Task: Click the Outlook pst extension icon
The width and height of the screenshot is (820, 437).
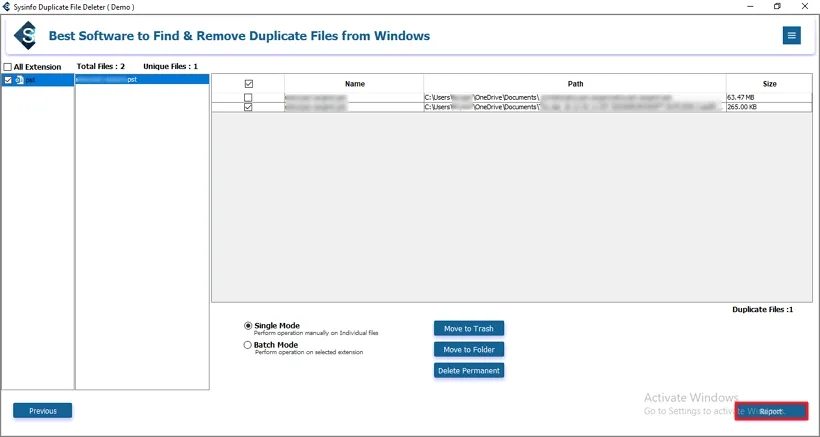Action: 19,80
